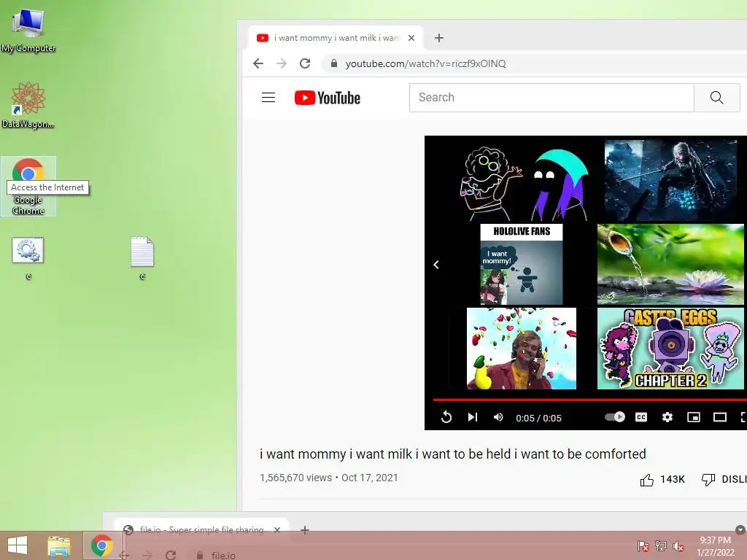747x560 pixels.
Task: Close the YouTube tab
Action: click(x=411, y=38)
